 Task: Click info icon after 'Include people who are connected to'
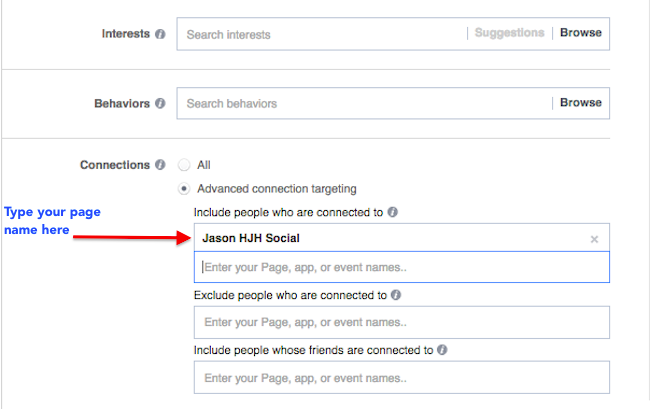coord(393,213)
